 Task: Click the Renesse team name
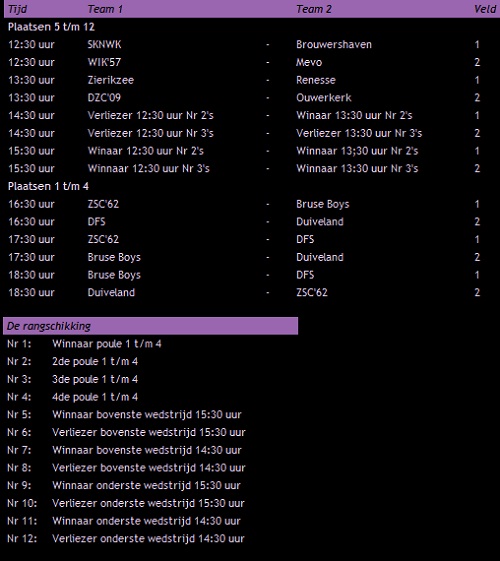click(316, 80)
